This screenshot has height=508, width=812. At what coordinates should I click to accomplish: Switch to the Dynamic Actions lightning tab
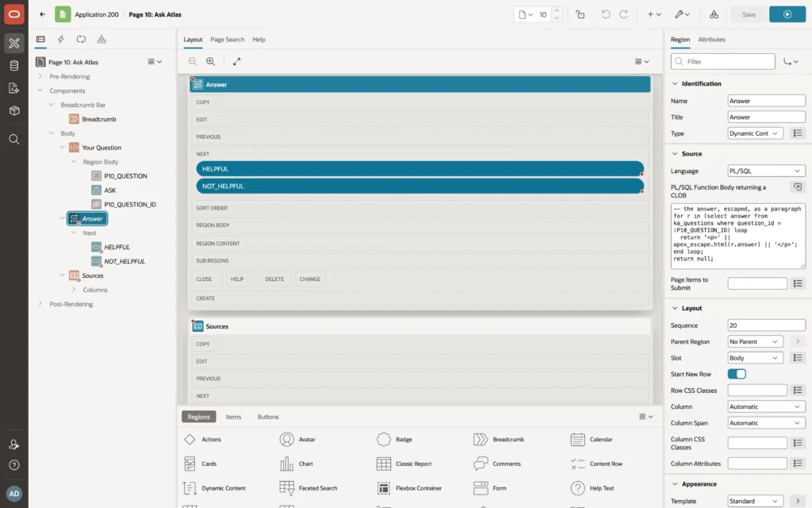point(60,39)
